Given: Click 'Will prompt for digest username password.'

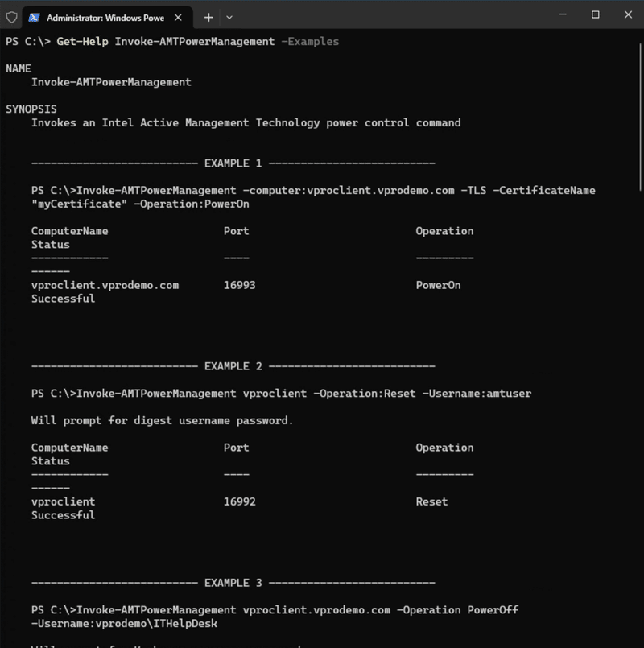Looking at the screenshot, I should click(x=162, y=421).
